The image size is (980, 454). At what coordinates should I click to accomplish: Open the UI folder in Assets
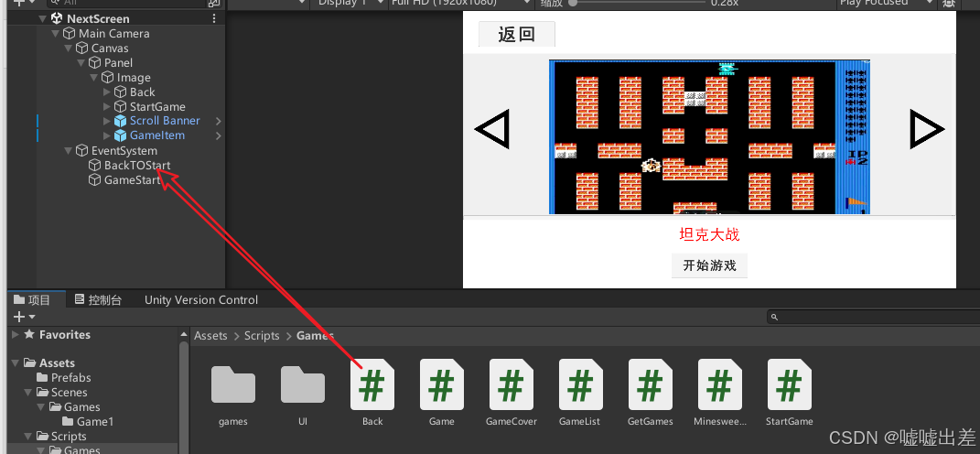click(x=303, y=392)
